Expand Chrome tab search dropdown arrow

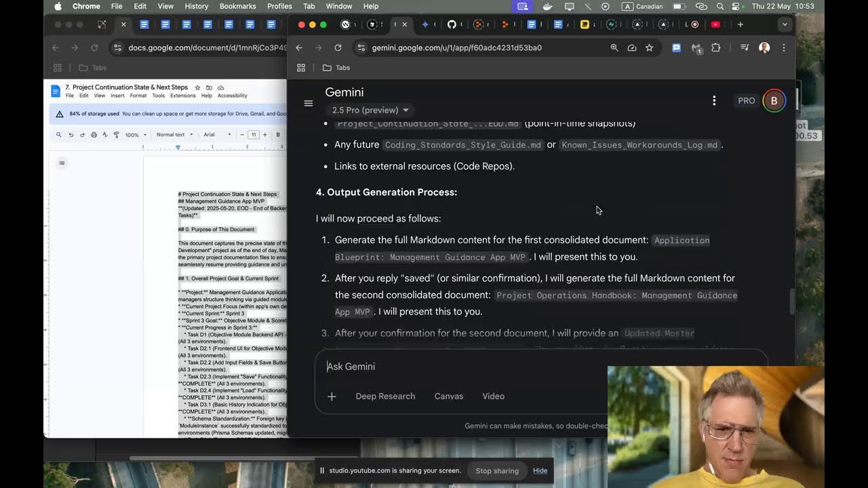point(785,24)
